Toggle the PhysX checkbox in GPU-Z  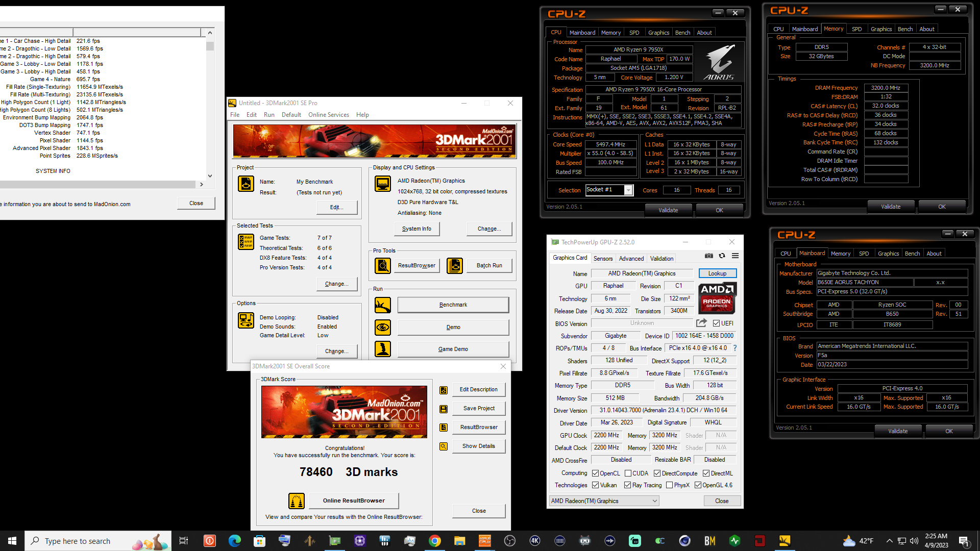tap(669, 485)
